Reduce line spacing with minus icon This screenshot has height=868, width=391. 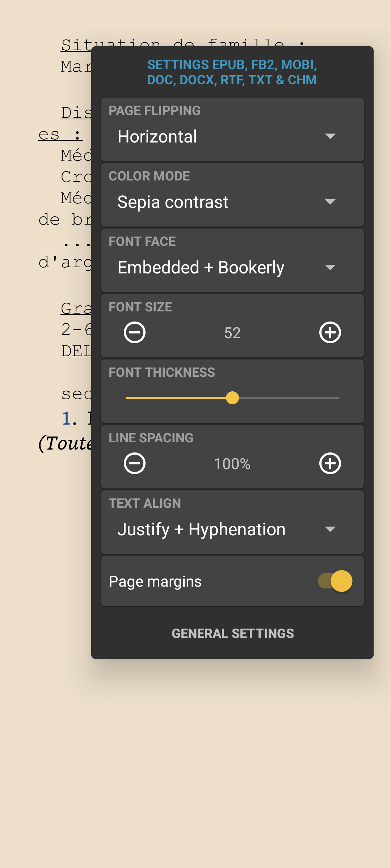(135, 463)
